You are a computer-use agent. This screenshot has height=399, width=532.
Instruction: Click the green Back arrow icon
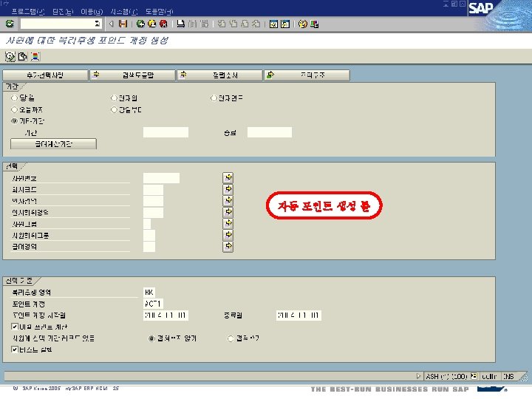(x=140, y=24)
